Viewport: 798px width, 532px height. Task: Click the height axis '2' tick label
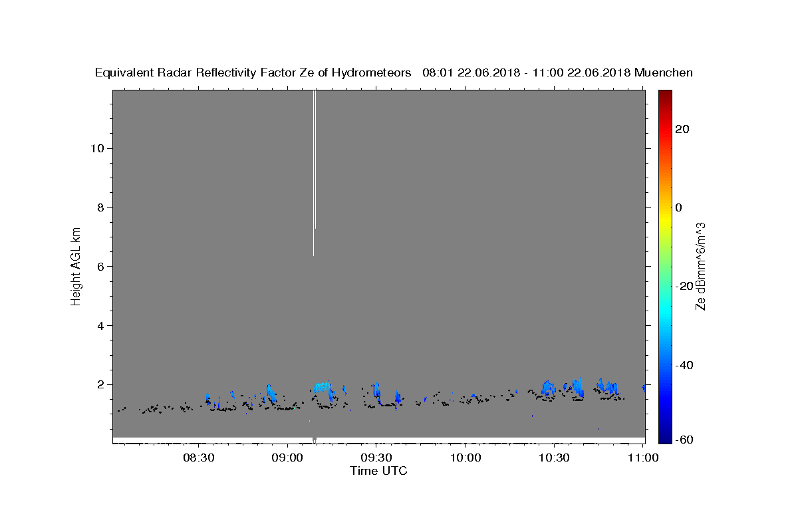(101, 384)
